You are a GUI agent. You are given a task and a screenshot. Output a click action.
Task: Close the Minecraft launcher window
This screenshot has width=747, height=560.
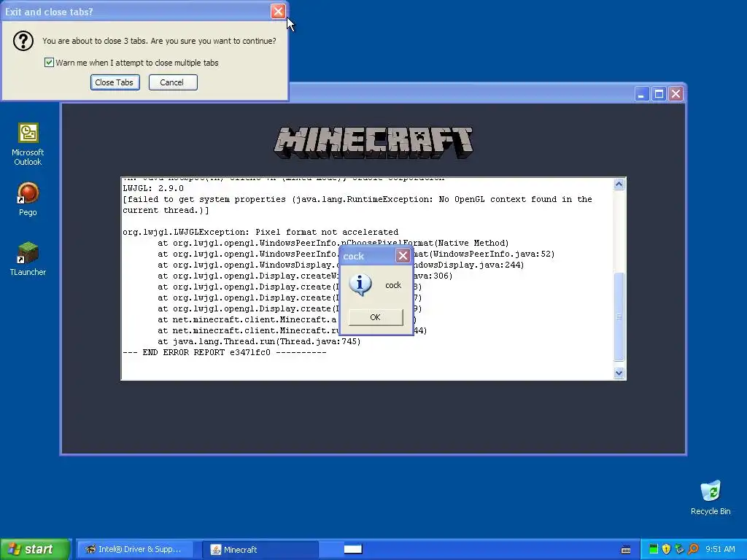[x=676, y=94]
